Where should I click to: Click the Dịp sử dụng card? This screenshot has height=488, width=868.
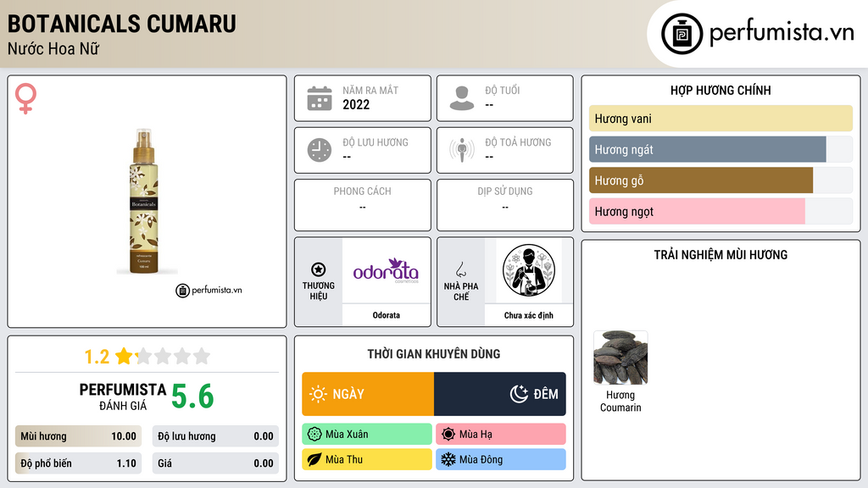click(x=505, y=205)
